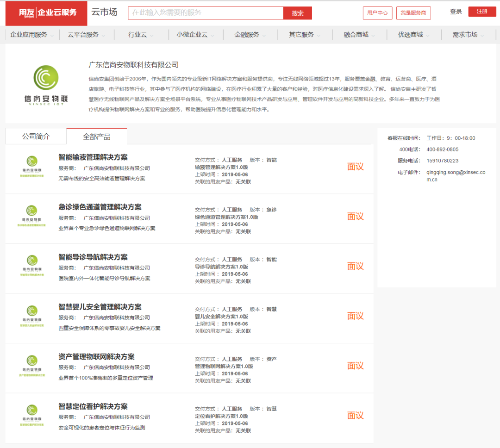Expand the 融合商城 menu

(x=359, y=35)
